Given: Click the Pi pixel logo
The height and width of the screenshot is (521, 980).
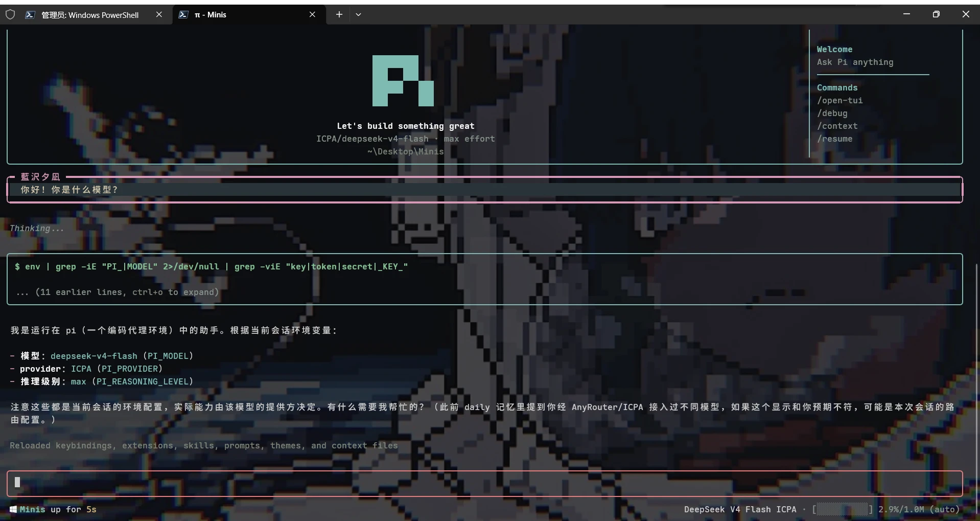Looking at the screenshot, I should (403, 81).
